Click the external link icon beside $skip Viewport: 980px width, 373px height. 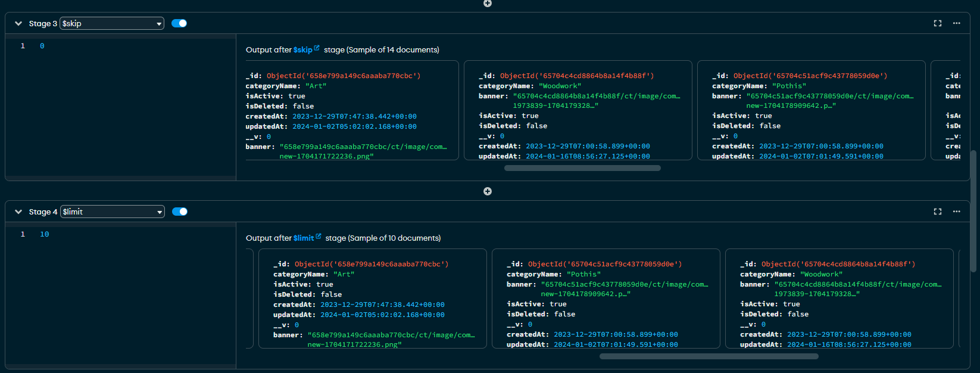click(317, 48)
